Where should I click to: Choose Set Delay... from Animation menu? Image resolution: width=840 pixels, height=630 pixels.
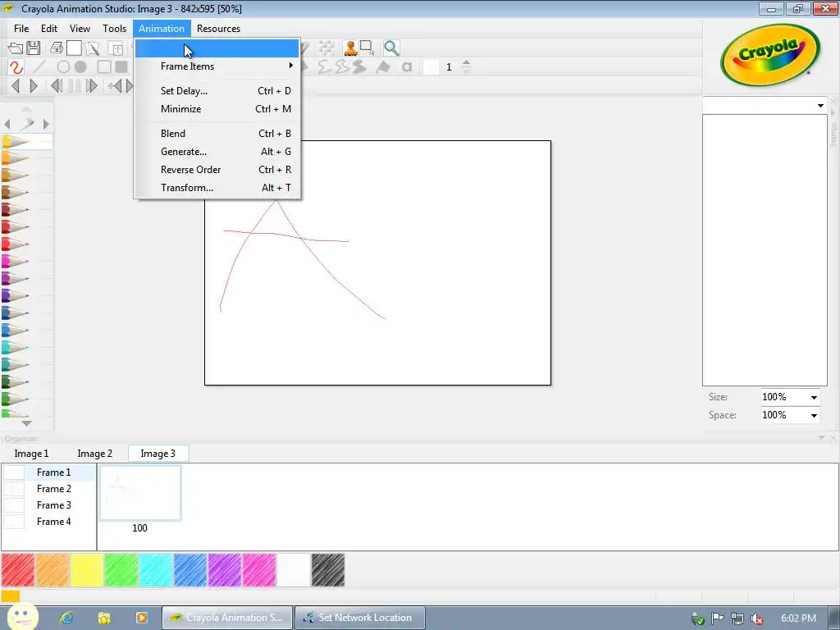pyautogui.click(x=217, y=91)
